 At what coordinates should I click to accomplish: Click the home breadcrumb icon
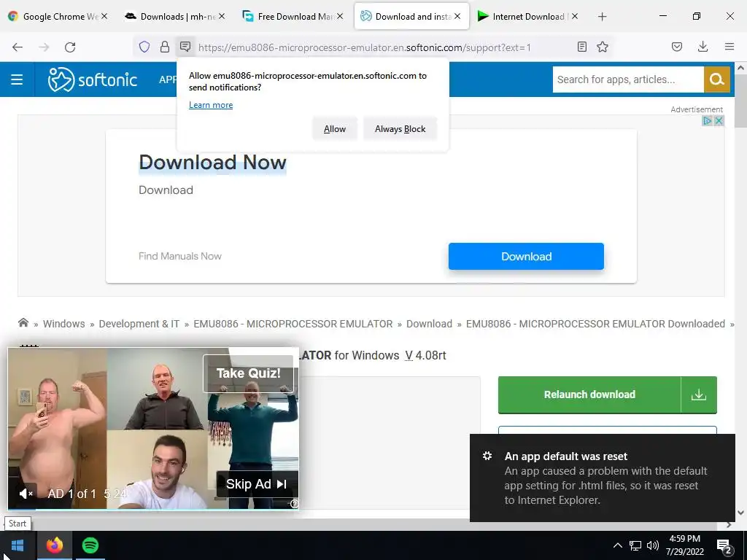(23, 323)
